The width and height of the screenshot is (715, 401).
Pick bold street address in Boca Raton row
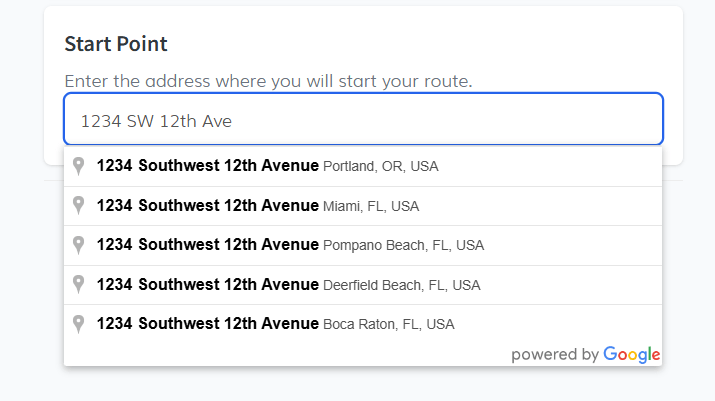pyautogui.click(x=207, y=324)
